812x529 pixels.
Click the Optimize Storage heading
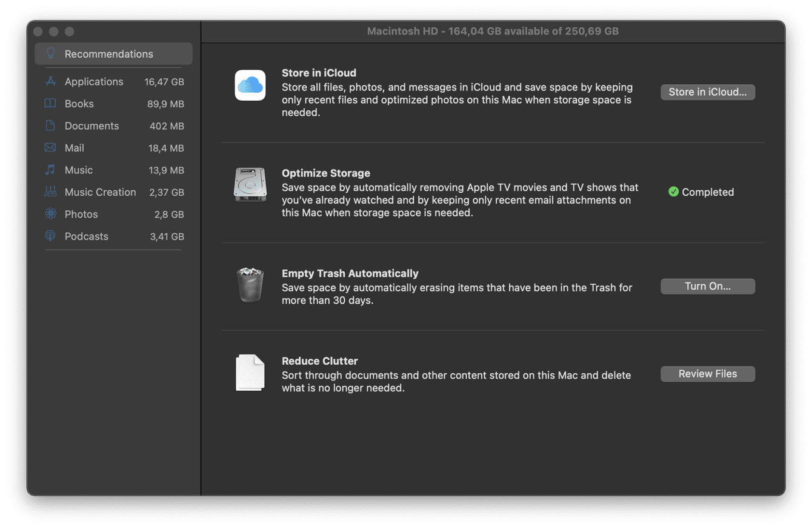326,173
